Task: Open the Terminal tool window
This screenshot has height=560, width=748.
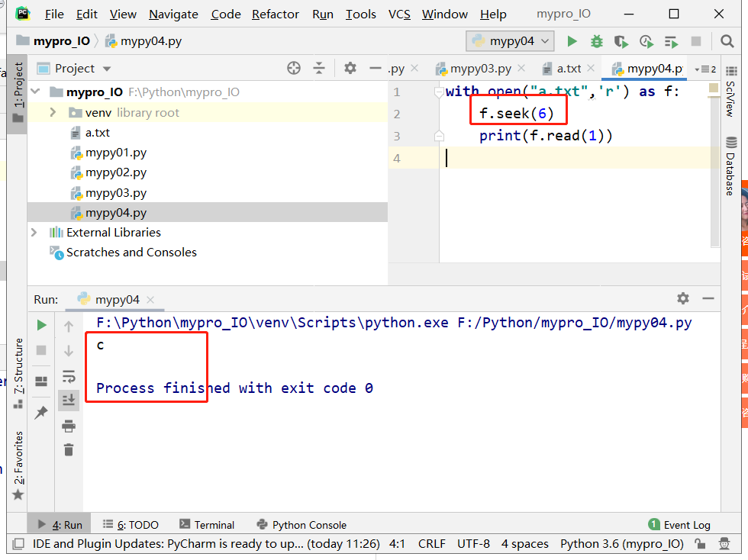Action: 207,525
